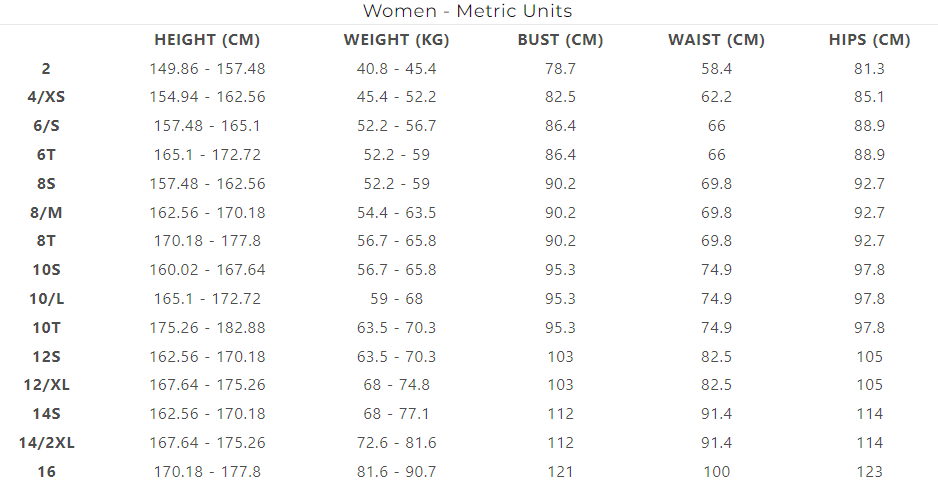Click hips value 85.1 for 4/XS
This screenshot has width=938, height=485.
(x=869, y=97)
